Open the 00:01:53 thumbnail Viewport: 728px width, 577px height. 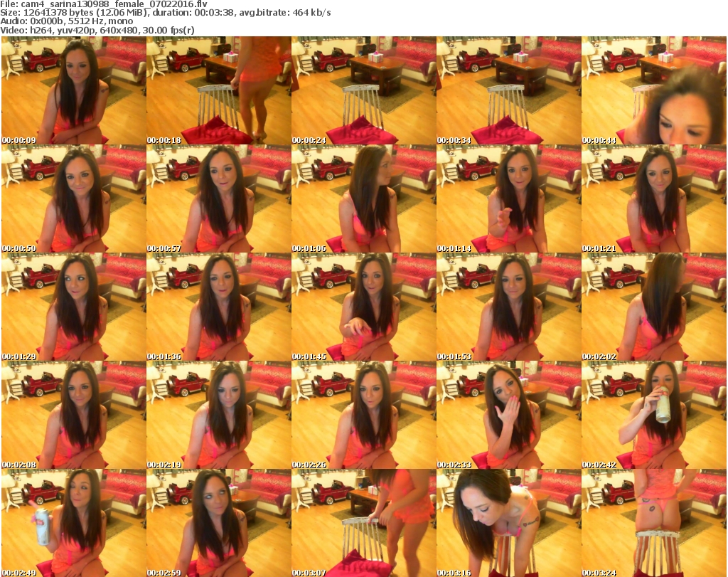click(x=509, y=307)
